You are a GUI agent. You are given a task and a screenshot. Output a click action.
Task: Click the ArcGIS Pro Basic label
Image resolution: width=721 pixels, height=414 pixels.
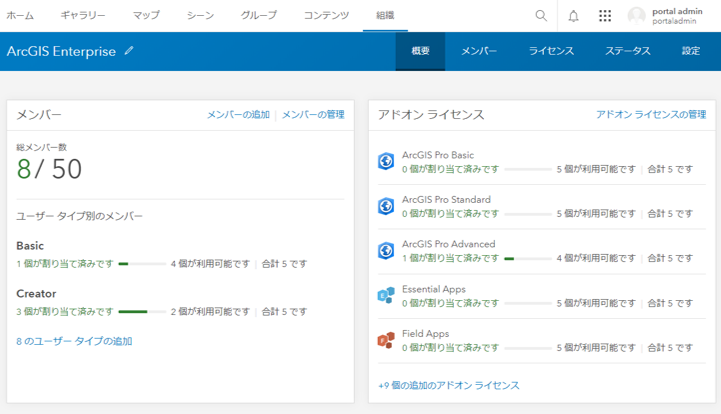coord(438,155)
